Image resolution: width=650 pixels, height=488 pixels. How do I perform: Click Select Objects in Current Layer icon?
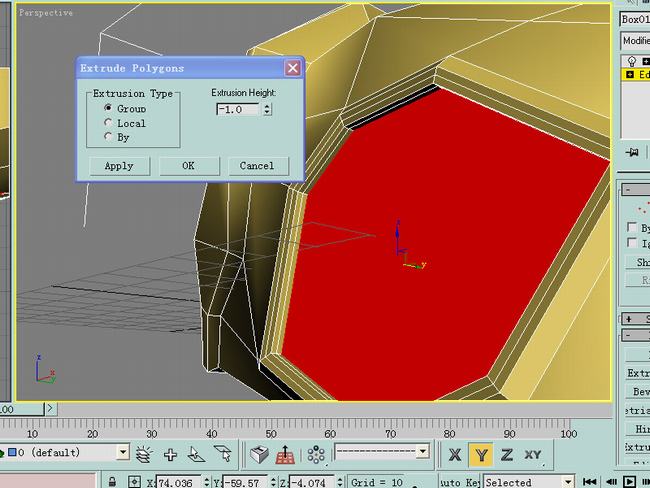pos(223,454)
